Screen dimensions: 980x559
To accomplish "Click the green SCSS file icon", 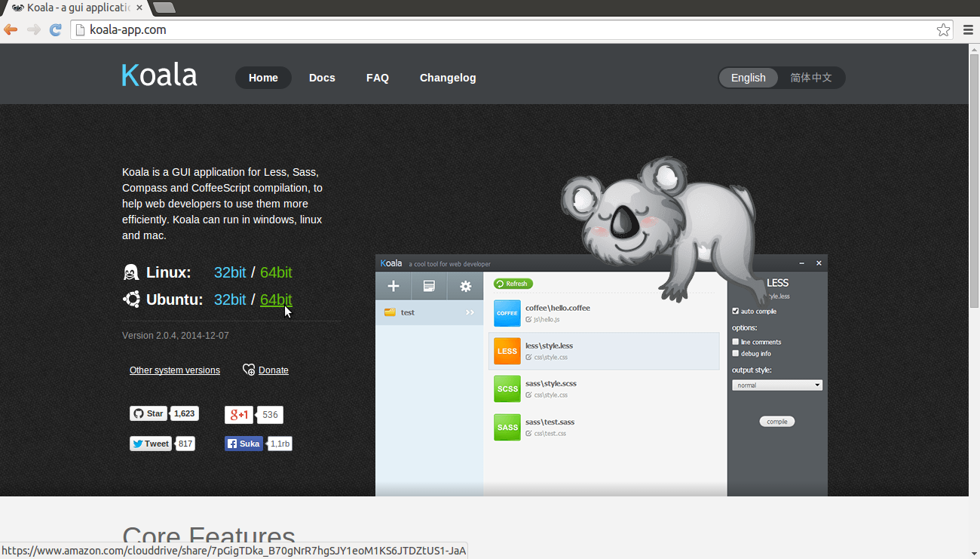I will pyautogui.click(x=507, y=389).
